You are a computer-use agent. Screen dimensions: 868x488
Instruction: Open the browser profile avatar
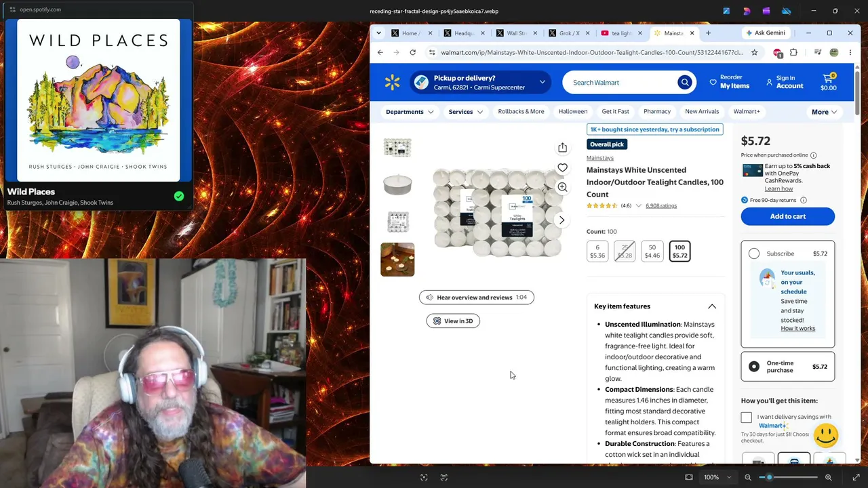pyautogui.click(x=834, y=52)
